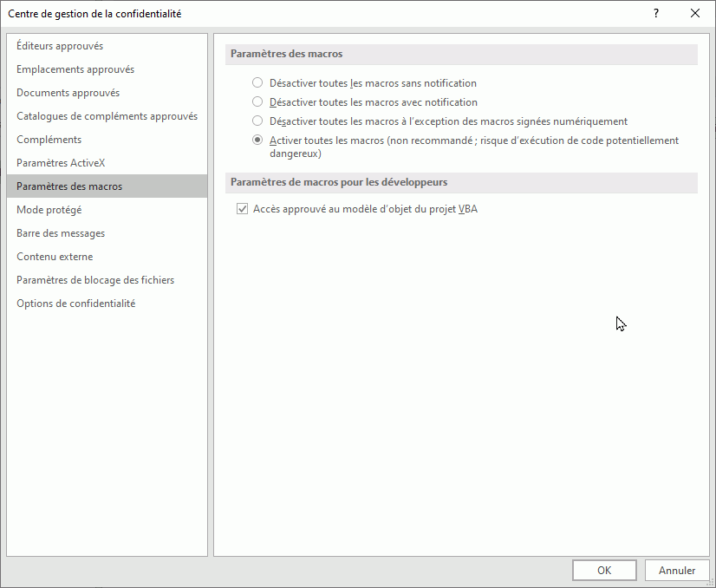Screen dimensions: 716x588
Task: Open Paramètres de blocage des fichiers
Action: click(107, 280)
